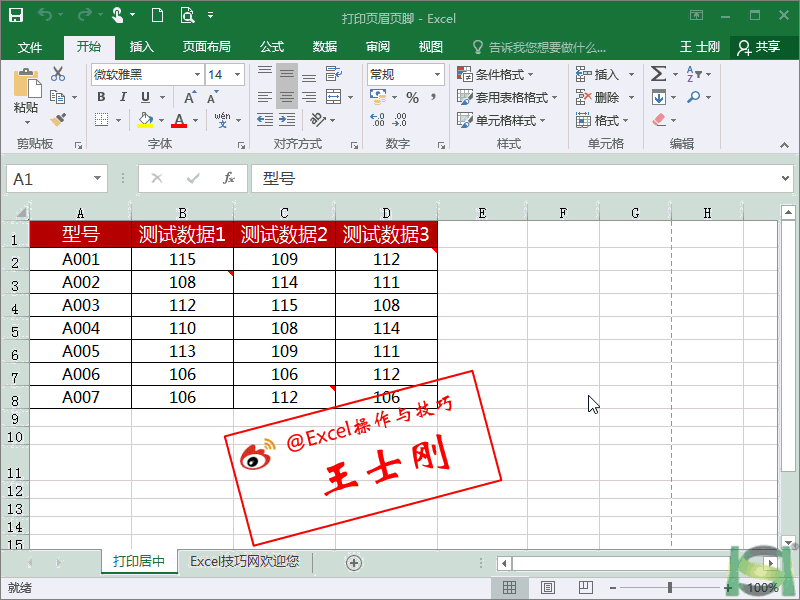
Task: Toggle Italic formatting
Action: 123,97
